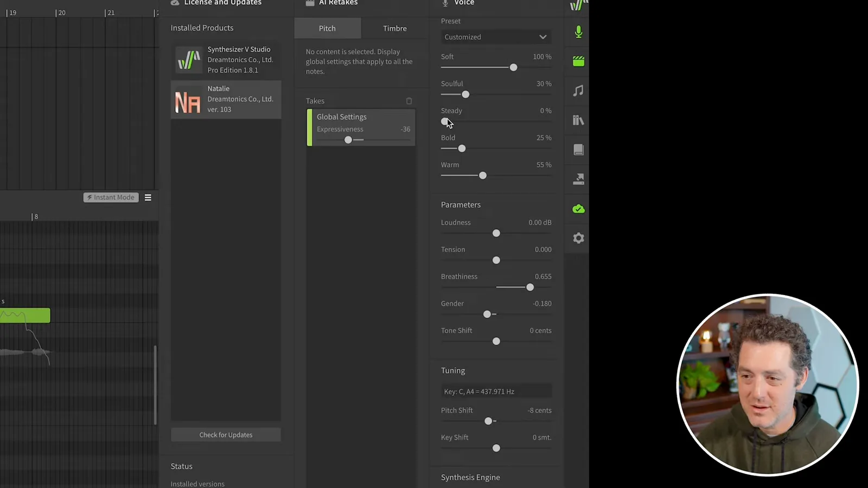Screen dimensions: 868x488
Task: Switch to the Pitch tab
Action: tap(327, 28)
